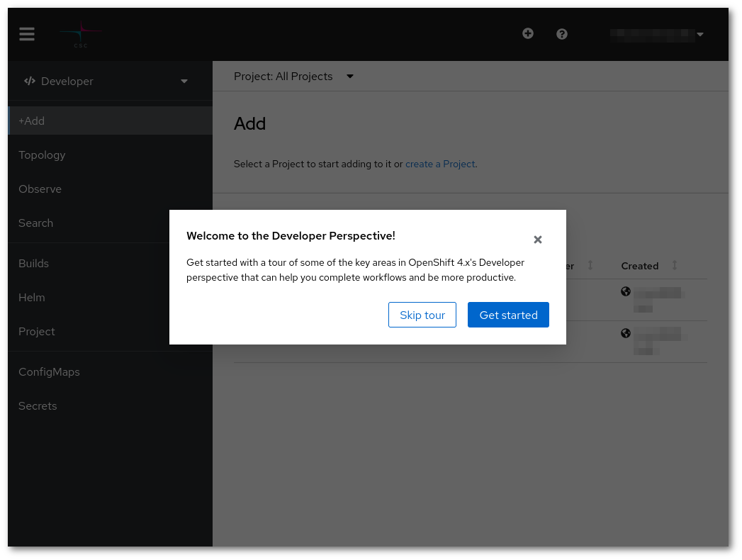Click the Get started button
This screenshot has width=742, height=560.
(x=508, y=315)
